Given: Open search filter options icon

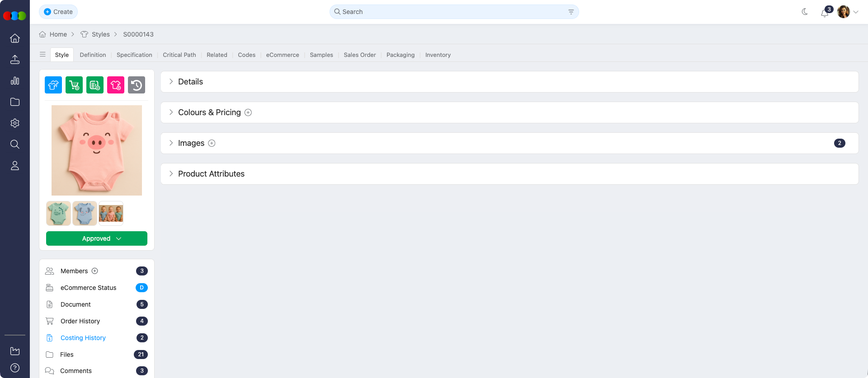Looking at the screenshot, I should point(571,12).
